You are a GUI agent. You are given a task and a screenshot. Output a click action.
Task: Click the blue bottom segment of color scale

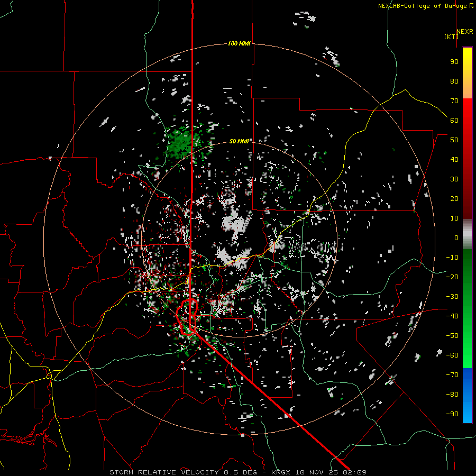(x=467, y=396)
